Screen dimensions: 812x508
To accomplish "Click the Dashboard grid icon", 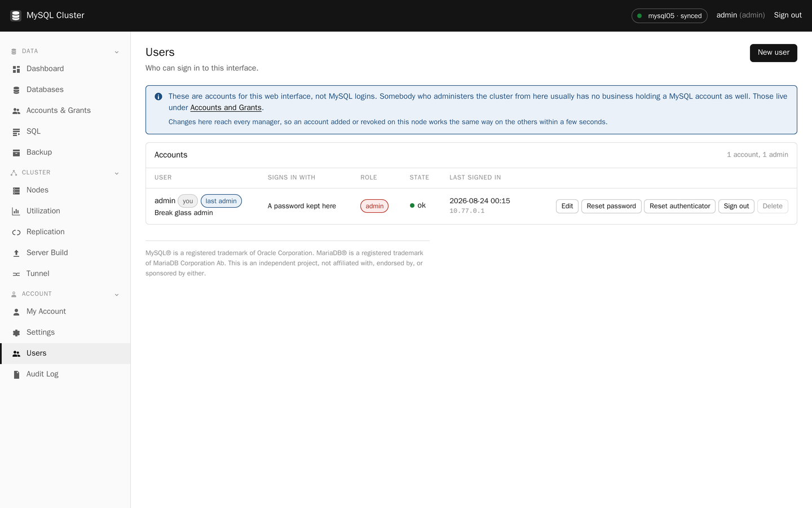I will point(16,69).
